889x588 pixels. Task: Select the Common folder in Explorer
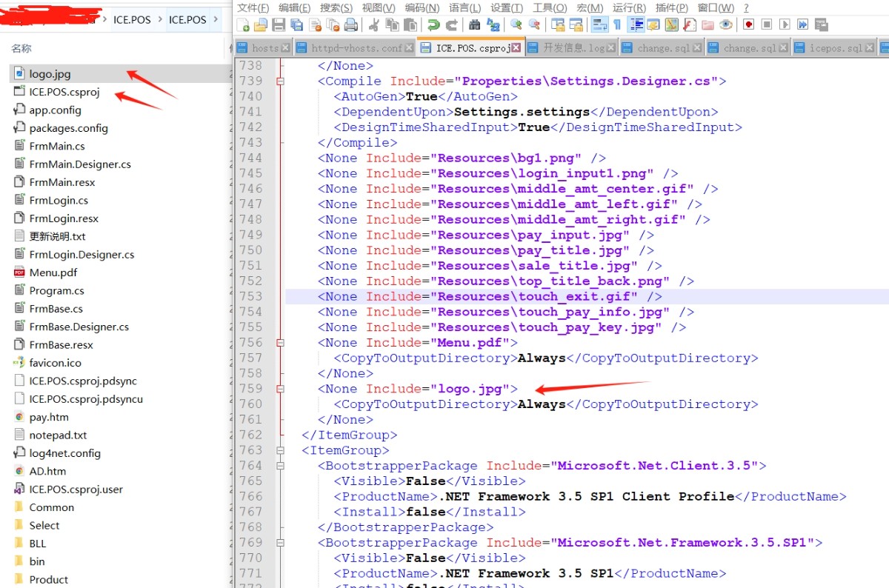51,507
